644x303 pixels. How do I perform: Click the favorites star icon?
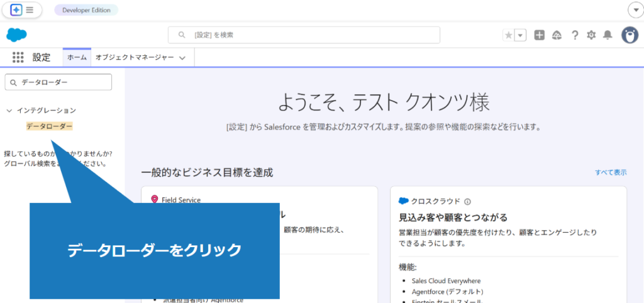point(508,35)
